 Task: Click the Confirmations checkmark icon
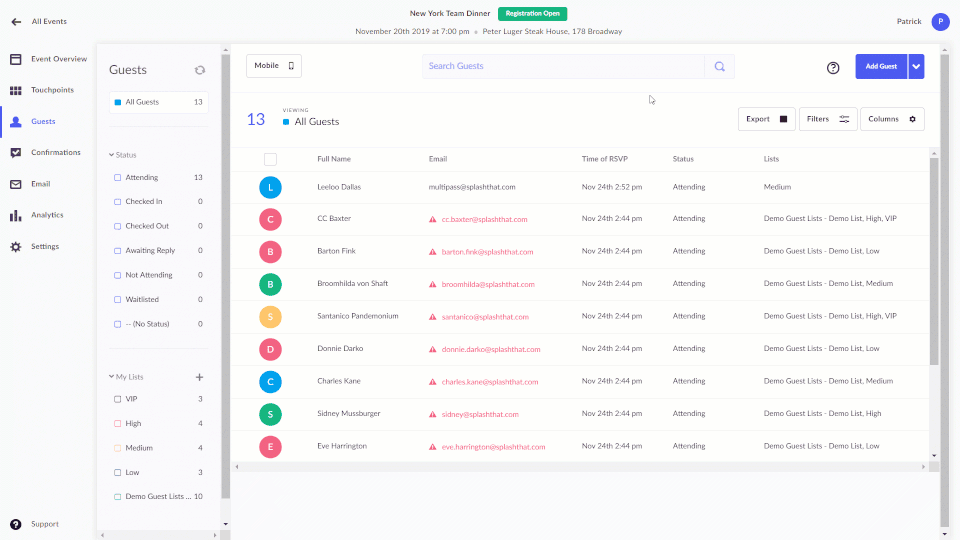pos(16,152)
